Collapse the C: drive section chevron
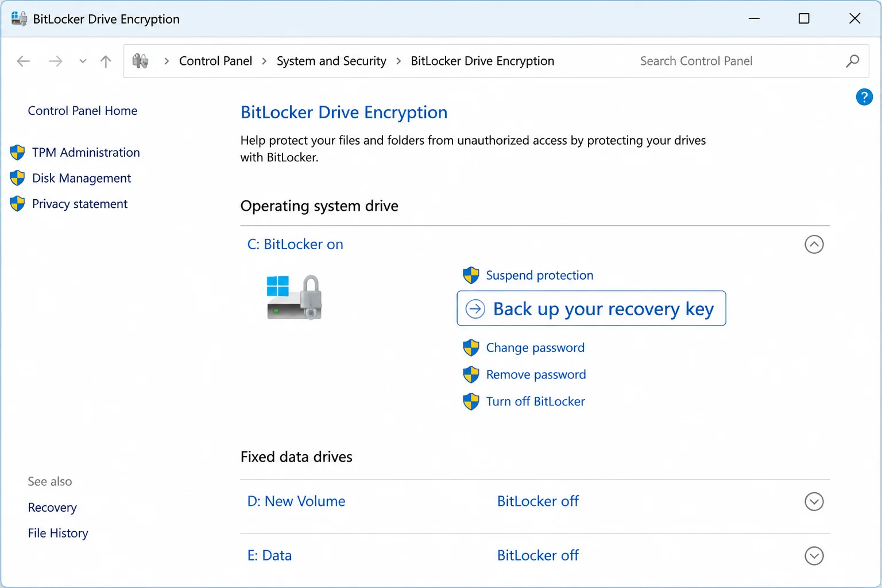The image size is (882, 588). click(x=814, y=245)
